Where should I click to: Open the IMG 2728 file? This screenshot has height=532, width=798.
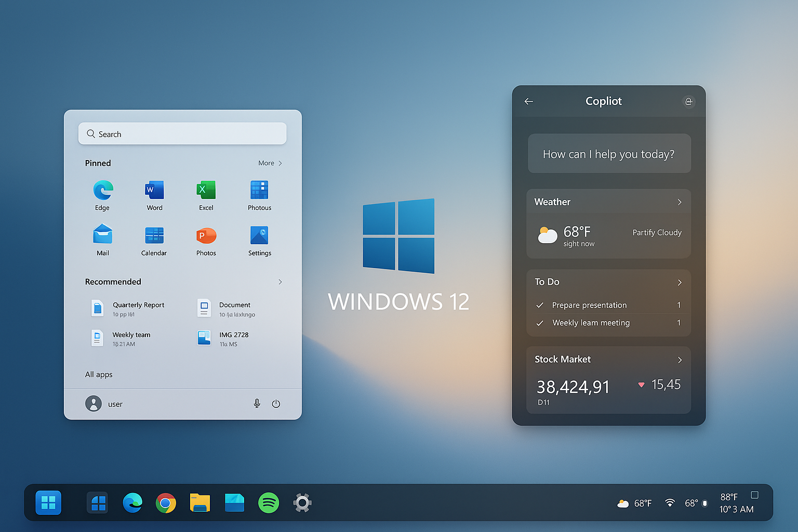[223, 339]
